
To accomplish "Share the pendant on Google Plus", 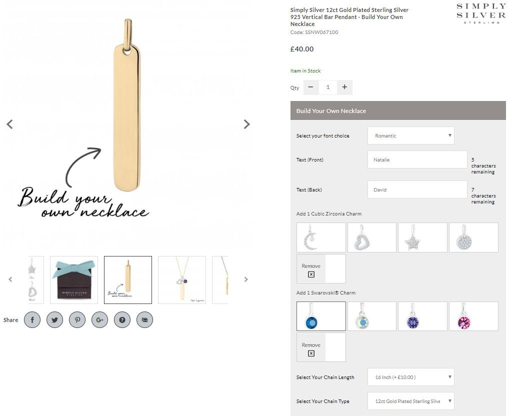I will point(99,319).
